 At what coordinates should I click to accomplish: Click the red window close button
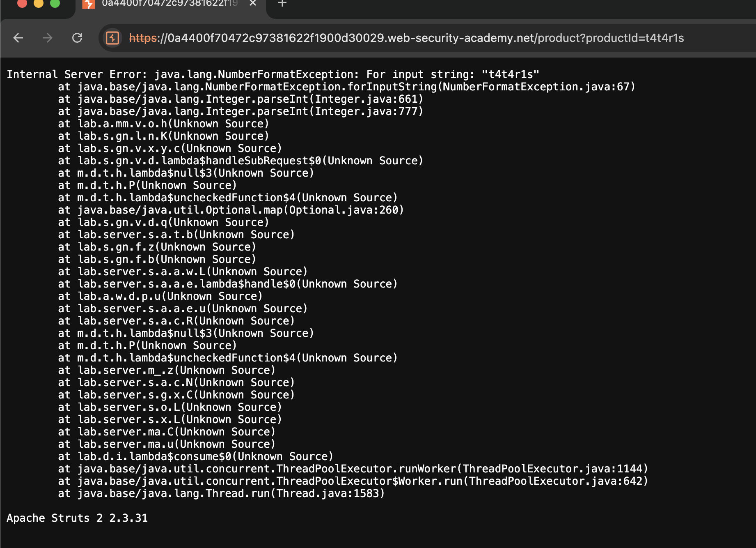tap(22, 3)
